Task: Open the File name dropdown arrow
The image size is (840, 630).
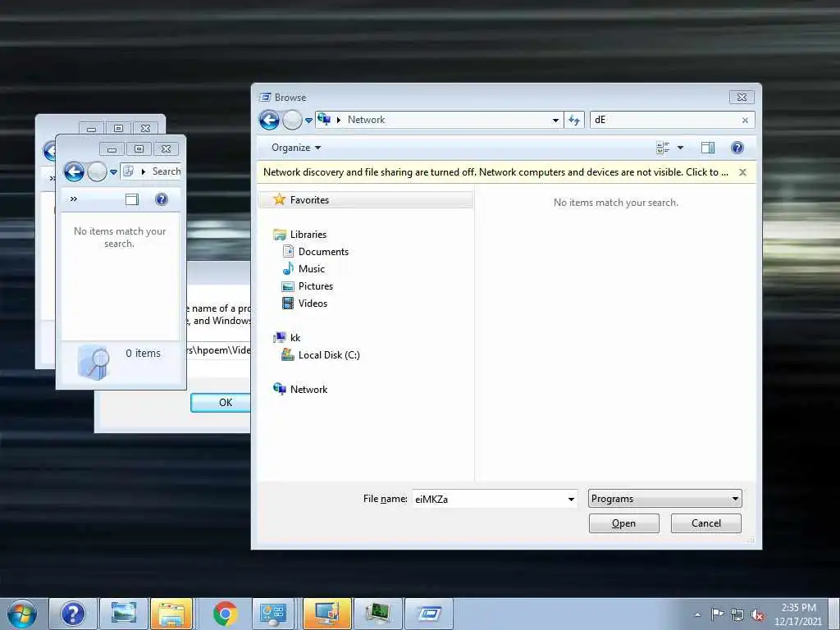Action: click(571, 500)
